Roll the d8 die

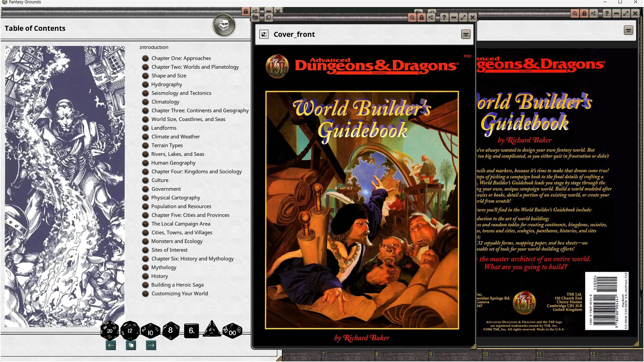[170, 330]
